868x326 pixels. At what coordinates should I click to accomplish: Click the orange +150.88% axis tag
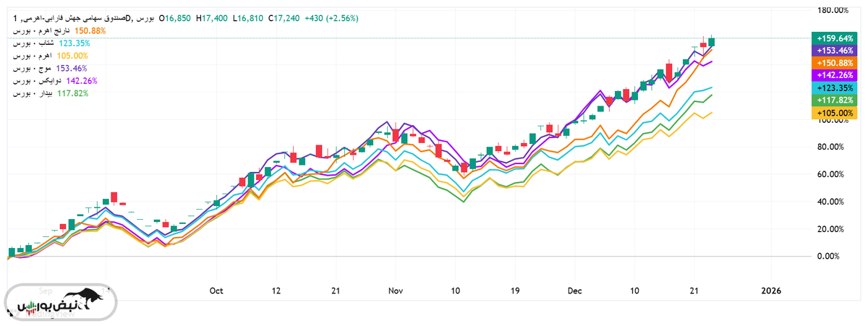click(x=834, y=63)
